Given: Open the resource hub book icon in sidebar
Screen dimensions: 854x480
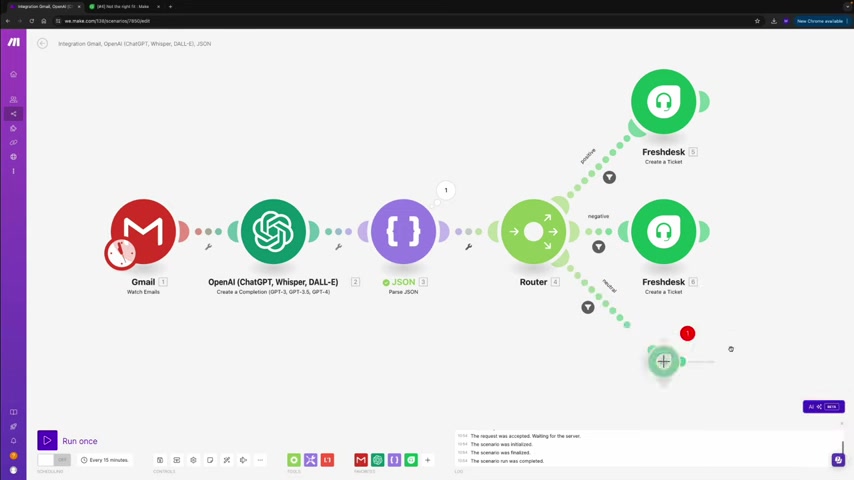Looking at the screenshot, I should click(14, 412).
